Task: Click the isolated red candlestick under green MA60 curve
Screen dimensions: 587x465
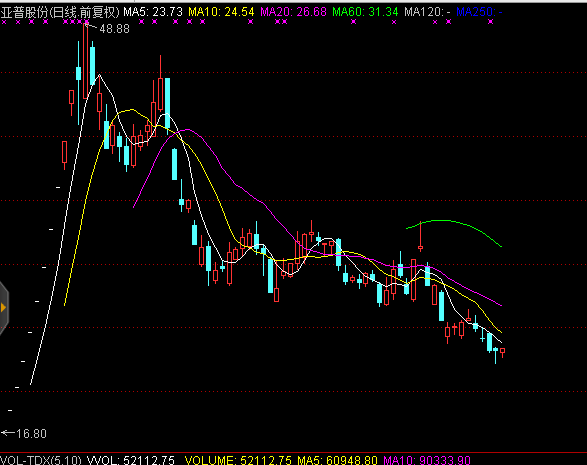Action: tap(420, 236)
